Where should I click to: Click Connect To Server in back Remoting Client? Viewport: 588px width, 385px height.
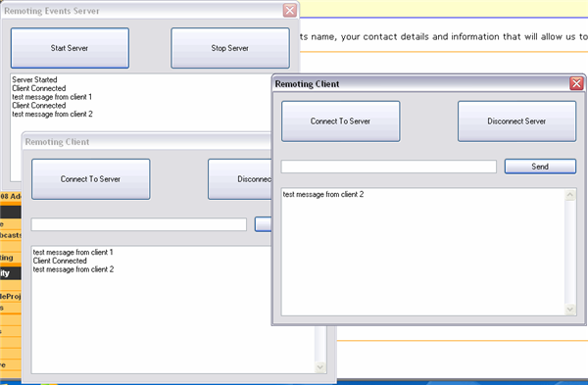click(x=91, y=179)
